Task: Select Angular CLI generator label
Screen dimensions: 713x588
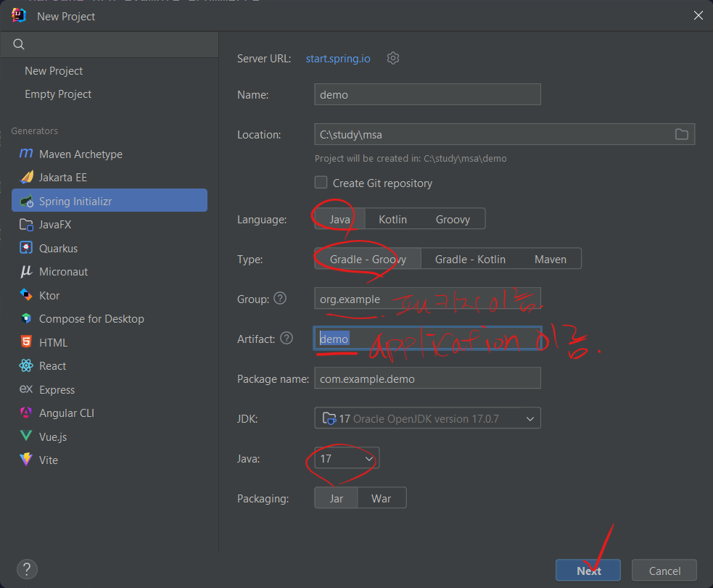Action: [67, 413]
